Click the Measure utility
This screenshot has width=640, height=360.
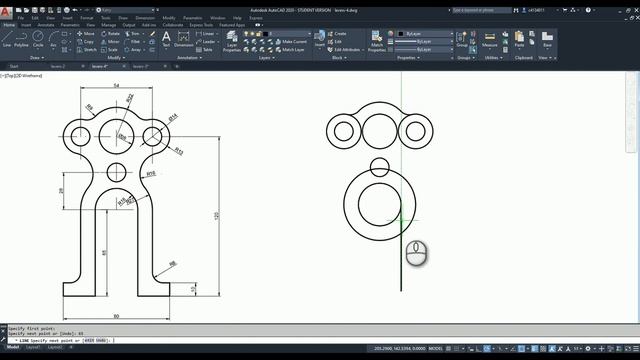click(x=489, y=40)
